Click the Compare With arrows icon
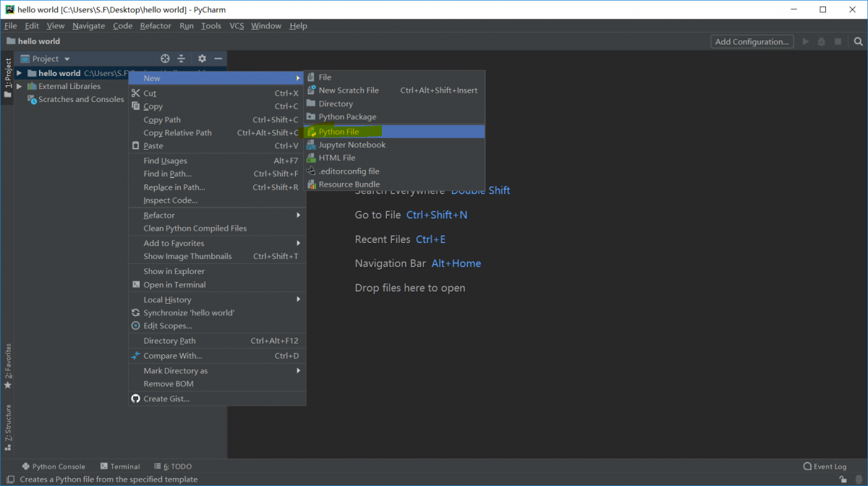The image size is (868, 486). (x=135, y=356)
